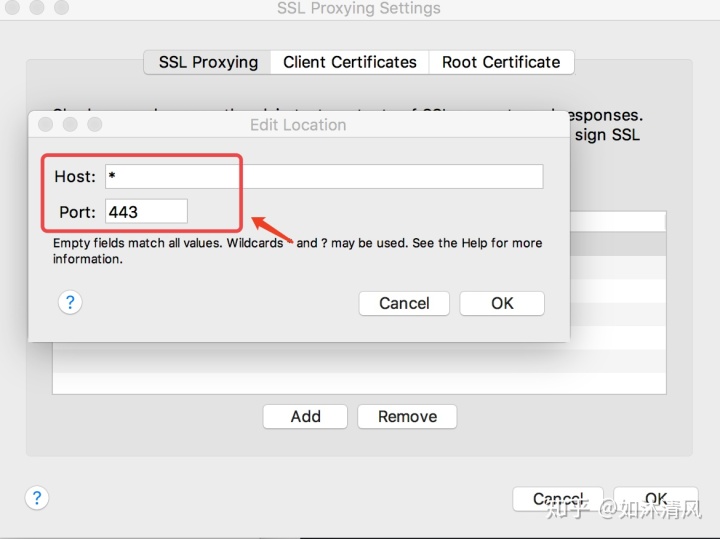Open the Client Certificates tab
Image resolution: width=720 pixels, height=539 pixels.
[x=349, y=62]
